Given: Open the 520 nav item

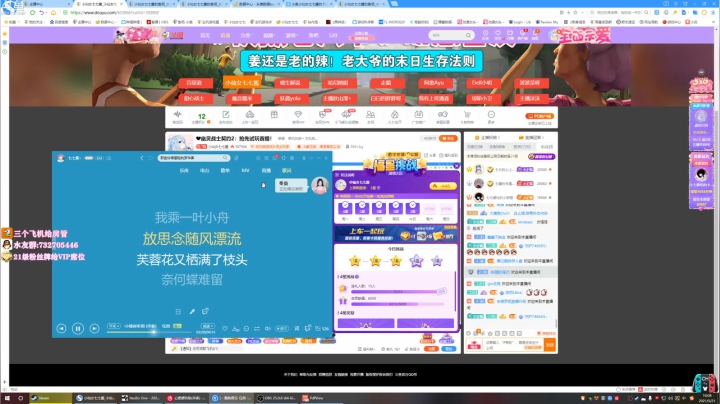Looking at the screenshot, I should click(333, 35).
